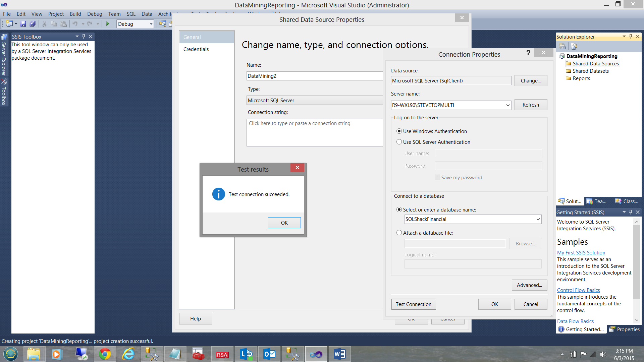The width and height of the screenshot is (644, 362).
Task: Launch Chrome from the taskbar
Action: 105,354
